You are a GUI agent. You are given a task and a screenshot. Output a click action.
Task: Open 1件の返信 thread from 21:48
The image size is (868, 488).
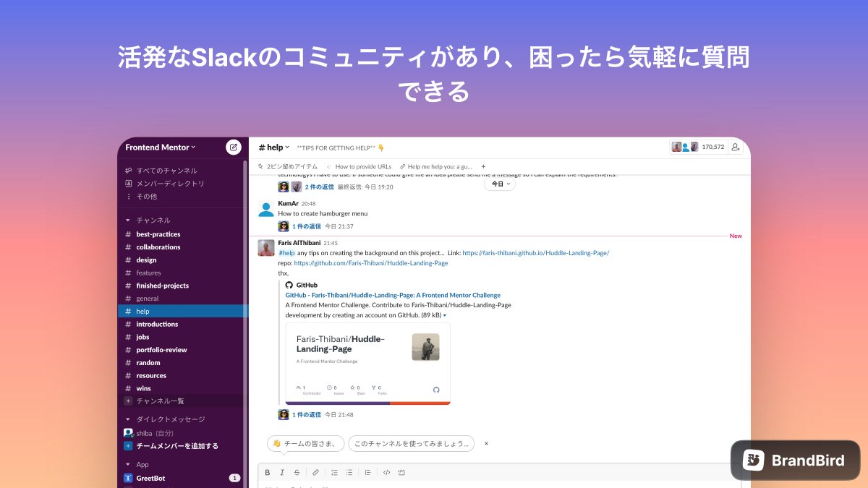tap(307, 415)
